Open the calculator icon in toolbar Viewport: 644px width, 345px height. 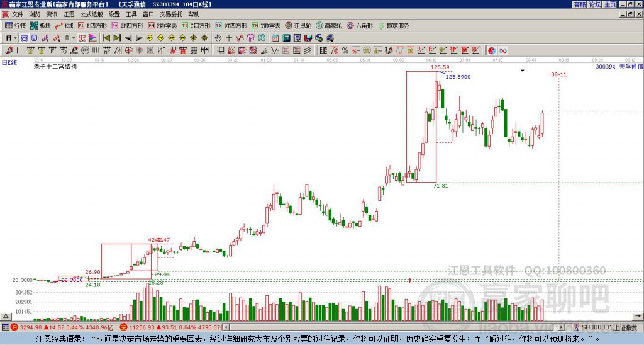tap(286, 38)
